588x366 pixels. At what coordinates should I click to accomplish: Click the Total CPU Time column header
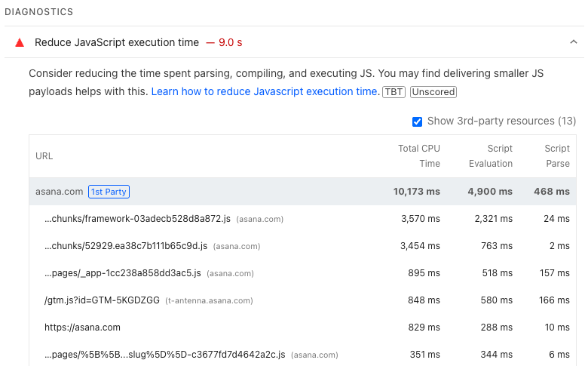(419, 156)
